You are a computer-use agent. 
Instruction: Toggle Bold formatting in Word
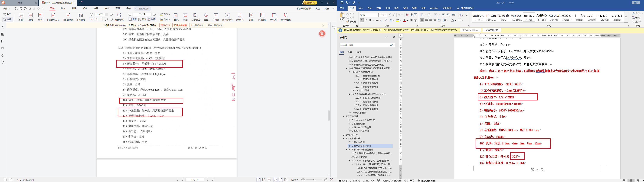point(361,20)
